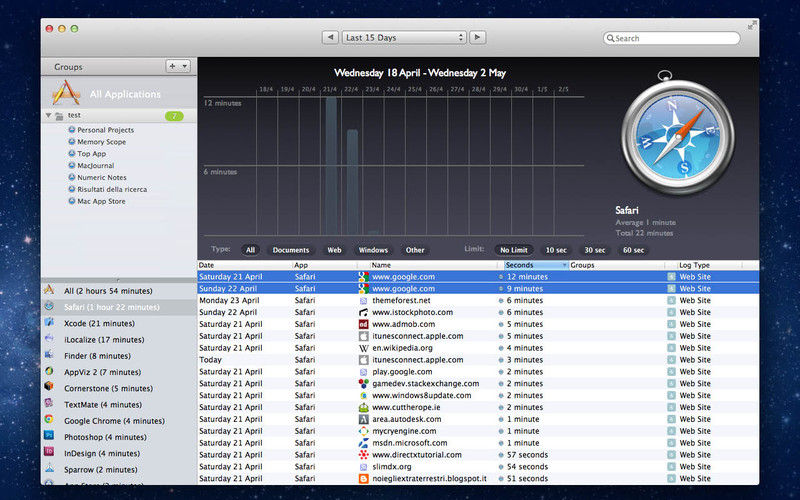Select All (2 hours 54 minutes) entry

[x=118, y=291]
